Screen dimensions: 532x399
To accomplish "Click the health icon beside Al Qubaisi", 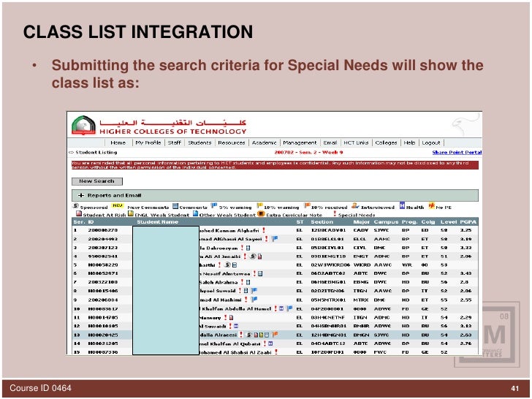I will click(270, 343).
